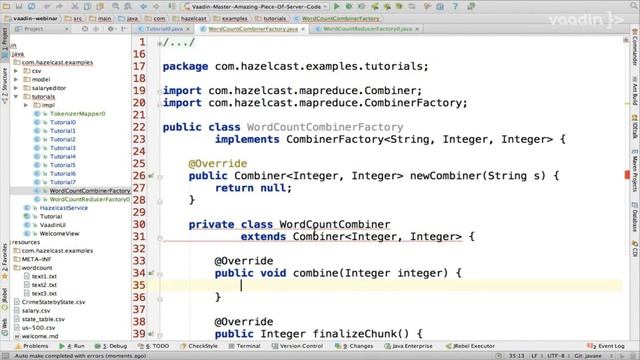The width and height of the screenshot is (640, 360).
Task: Click the overridden-method gutter icon on line 34
Action: pos(151,273)
